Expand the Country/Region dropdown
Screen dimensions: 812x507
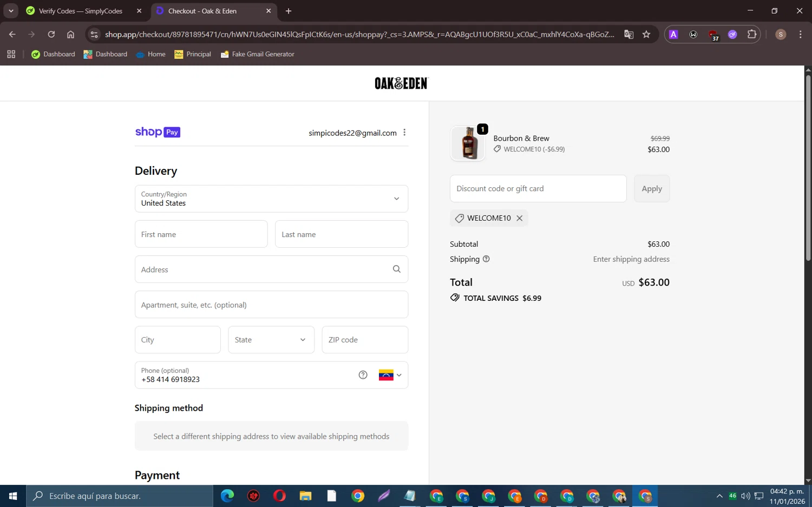tap(271, 199)
